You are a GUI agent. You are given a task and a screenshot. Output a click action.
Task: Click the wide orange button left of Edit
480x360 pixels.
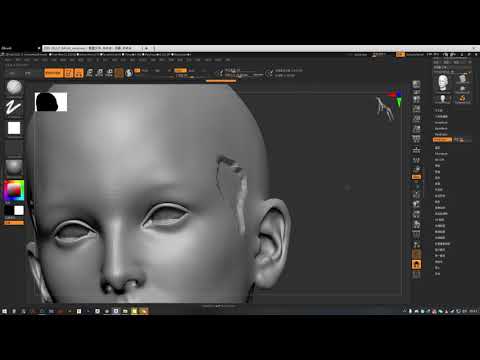(53, 73)
